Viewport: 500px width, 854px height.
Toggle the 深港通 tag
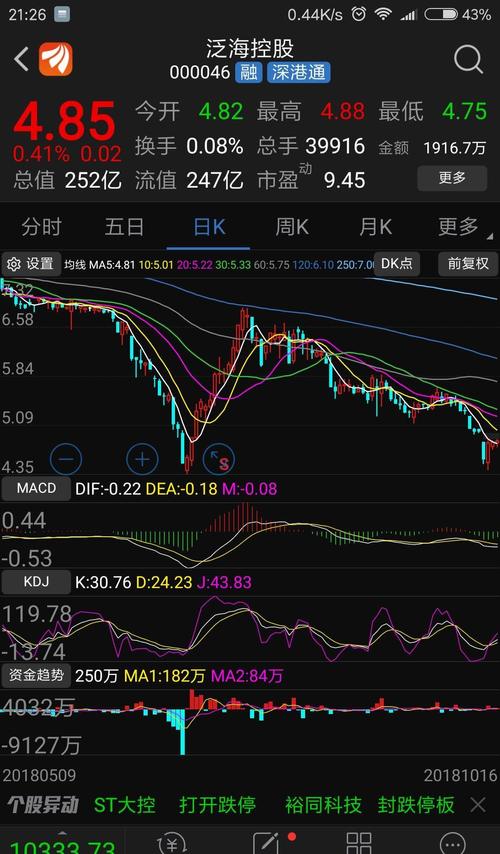(298, 72)
